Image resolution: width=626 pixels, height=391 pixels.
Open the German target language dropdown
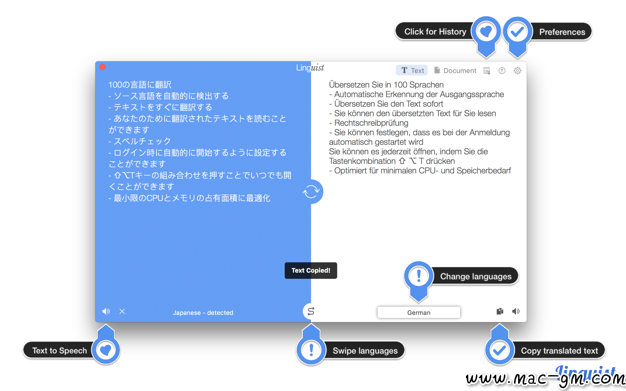pos(419,312)
